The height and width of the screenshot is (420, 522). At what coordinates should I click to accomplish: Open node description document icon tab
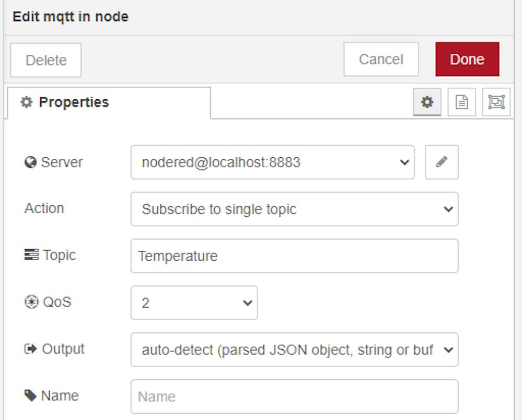[462, 102]
